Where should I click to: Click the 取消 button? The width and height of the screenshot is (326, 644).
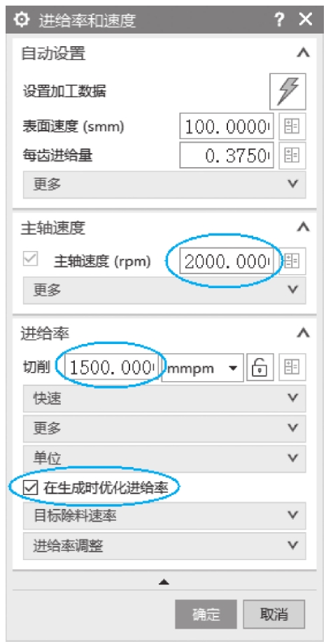(x=274, y=615)
